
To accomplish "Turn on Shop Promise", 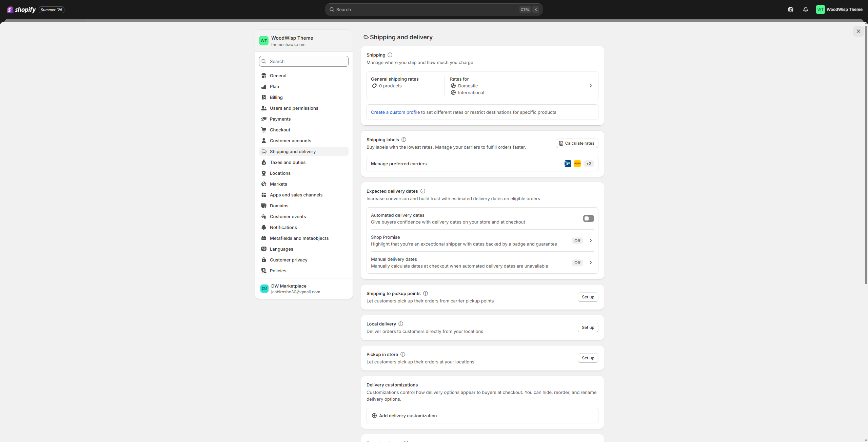I will coord(577,240).
